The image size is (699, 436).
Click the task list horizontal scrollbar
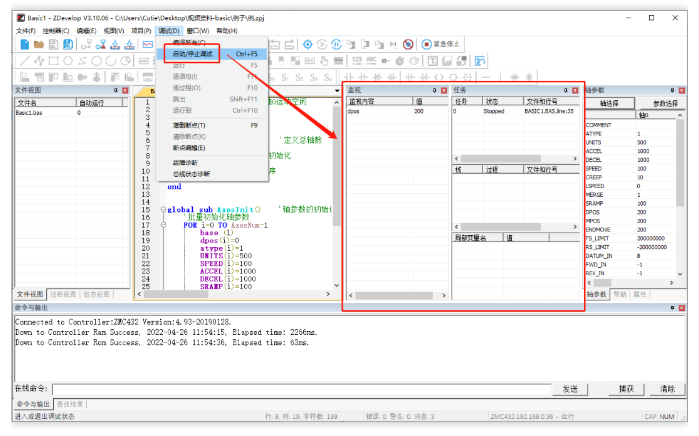[515, 159]
